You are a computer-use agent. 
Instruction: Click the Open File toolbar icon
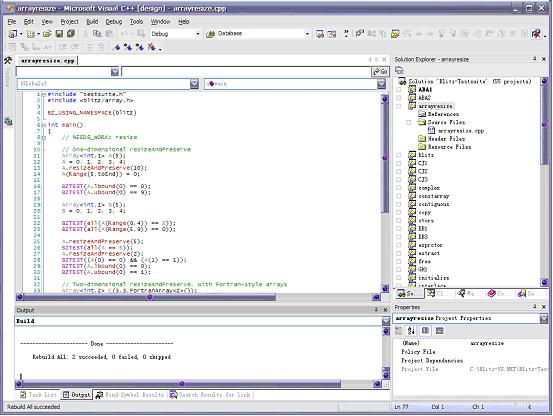(47, 34)
